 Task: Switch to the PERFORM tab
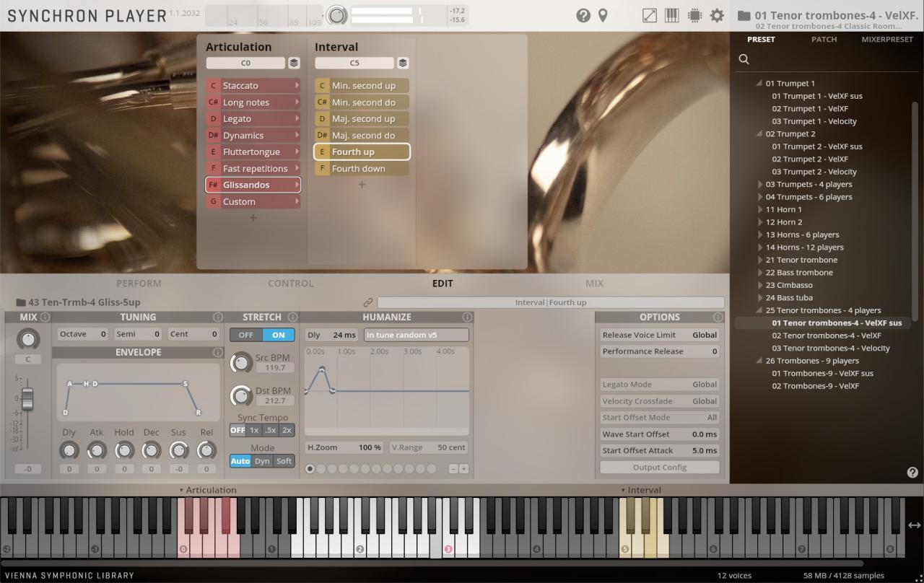point(139,284)
